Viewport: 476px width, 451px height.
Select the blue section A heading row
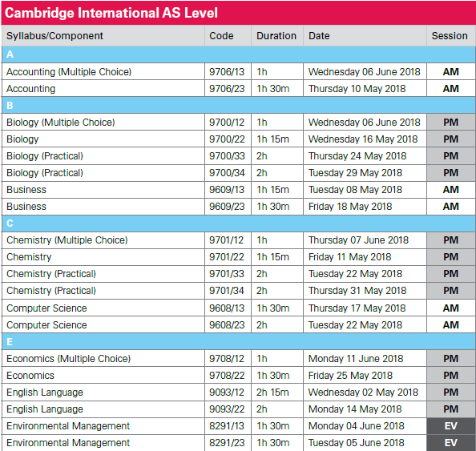tap(238, 54)
